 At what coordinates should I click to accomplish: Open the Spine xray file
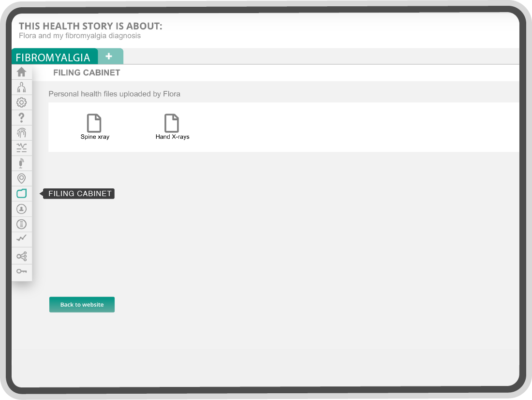pyautogui.click(x=95, y=127)
